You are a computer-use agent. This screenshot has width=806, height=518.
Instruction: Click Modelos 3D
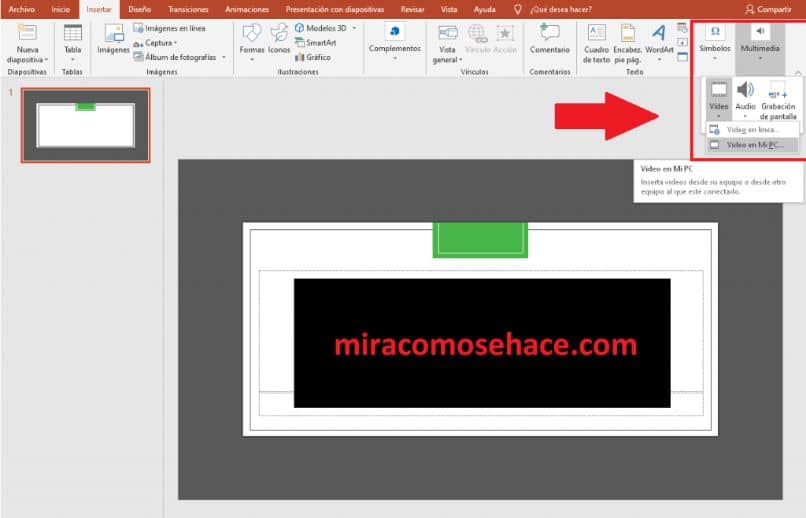[x=321, y=28]
